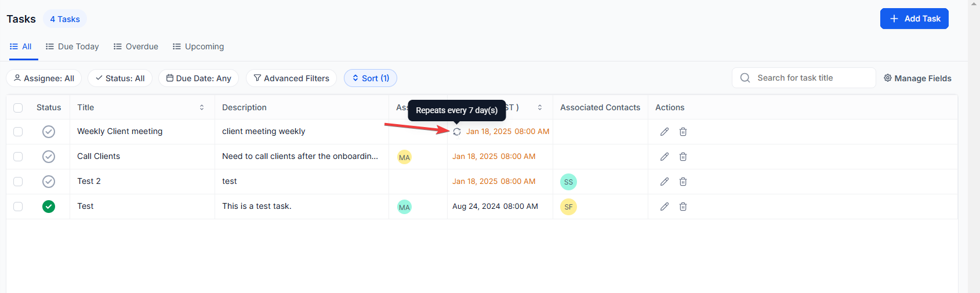The height and width of the screenshot is (293, 980).
Task: Mark Weekly Client meeting as complete
Action: 49,132
